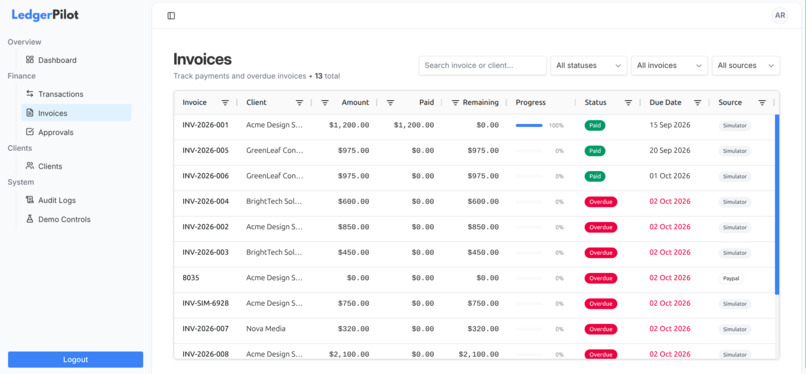The height and width of the screenshot is (374, 806).
Task: Click Overdue badge of invoice 8035
Action: click(x=601, y=278)
